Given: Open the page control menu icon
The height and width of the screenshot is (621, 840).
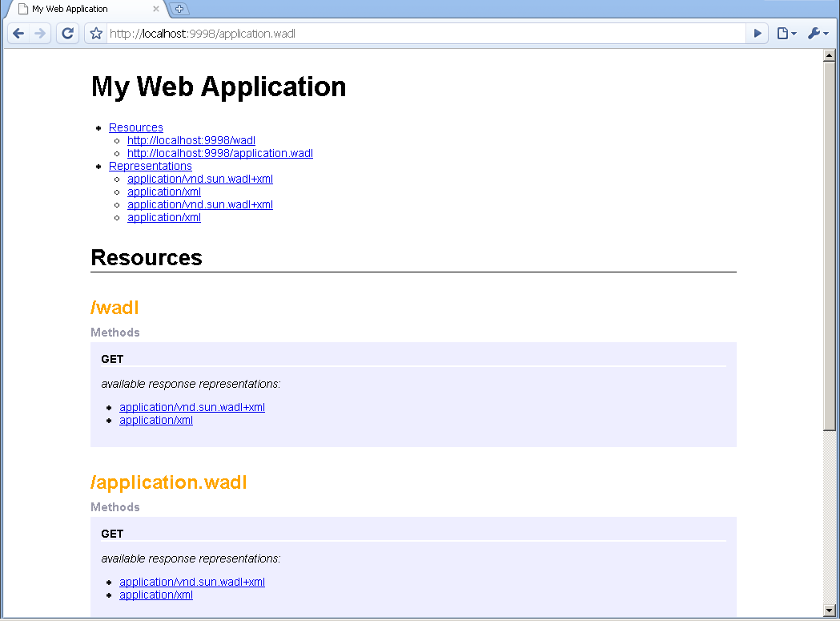Looking at the screenshot, I should click(x=786, y=34).
